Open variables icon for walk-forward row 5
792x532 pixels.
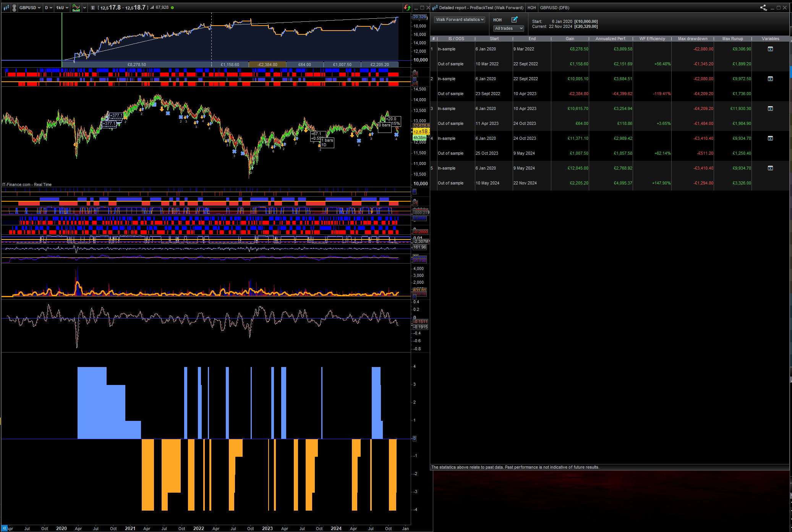pyautogui.click(x=770, y=168)
